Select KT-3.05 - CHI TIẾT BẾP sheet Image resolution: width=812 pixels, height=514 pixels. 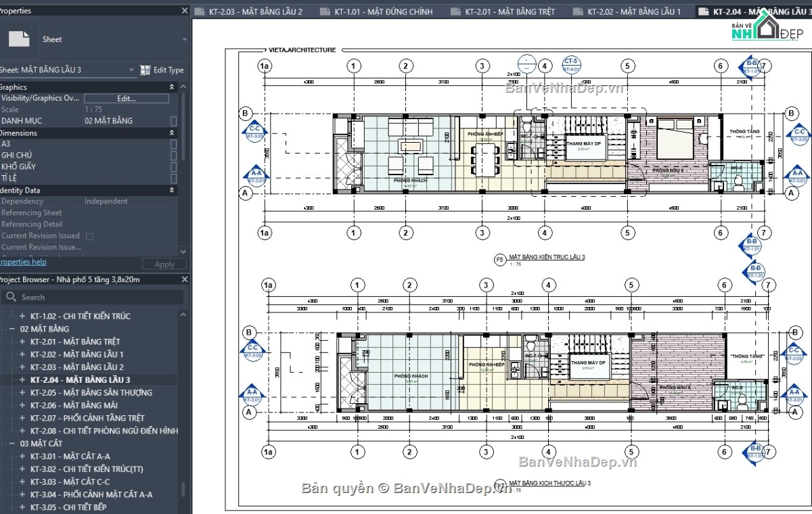coord(68,507)
